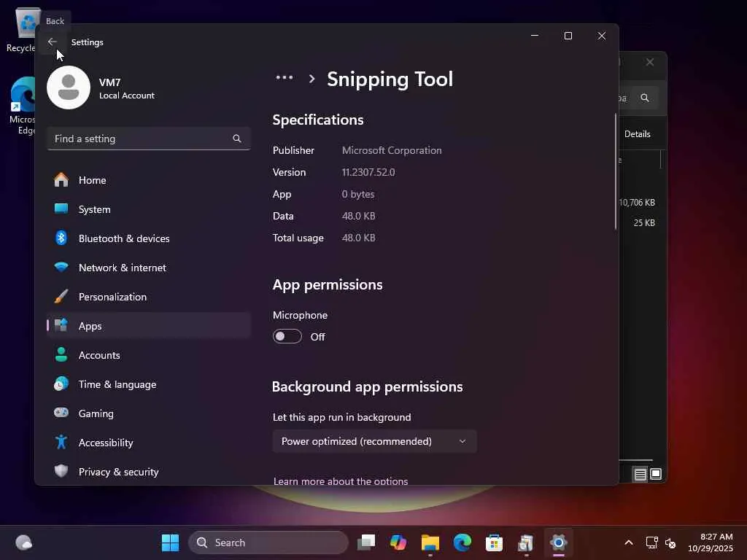Open Microsoft Edge from the taskbar

[462, 542]
